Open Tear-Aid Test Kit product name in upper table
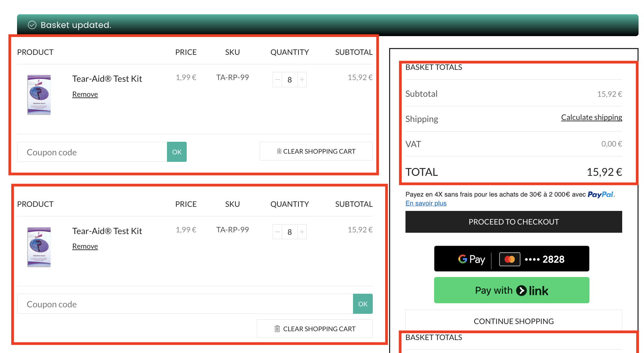644x353 pixels. click(107, 79)
